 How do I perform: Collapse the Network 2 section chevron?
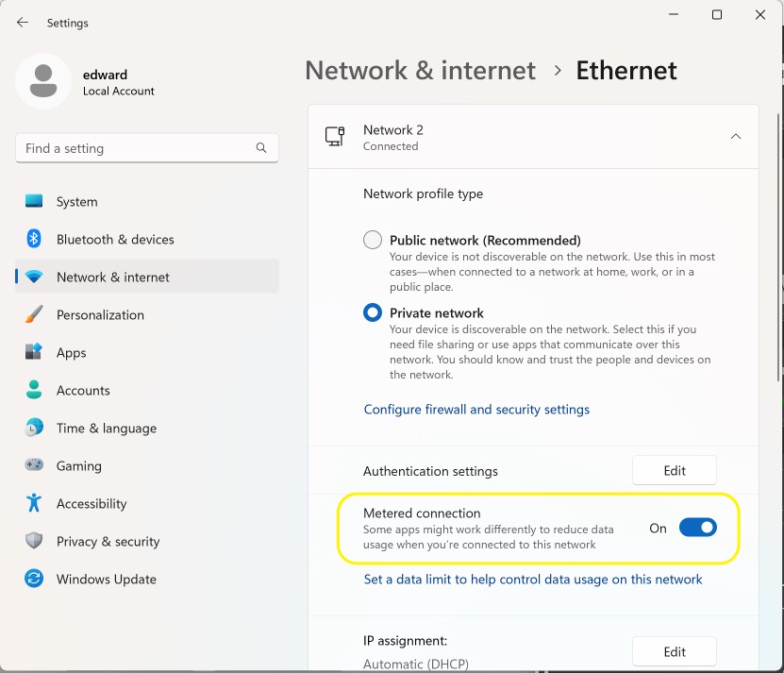(736, 137)
